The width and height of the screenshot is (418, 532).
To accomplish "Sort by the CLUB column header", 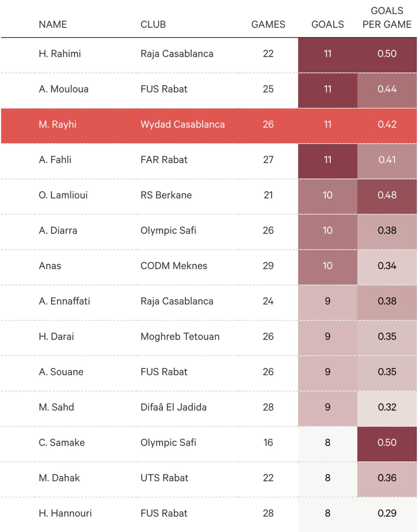I will coord(153,24).
